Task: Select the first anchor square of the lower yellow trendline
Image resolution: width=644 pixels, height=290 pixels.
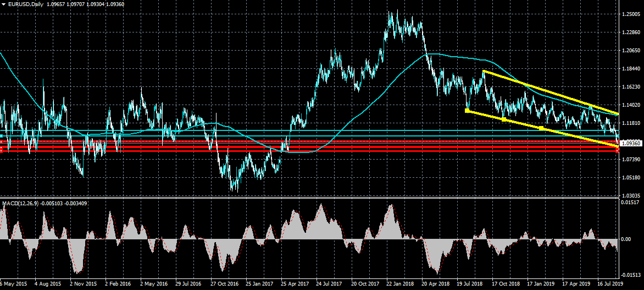Action: [467, 110]
